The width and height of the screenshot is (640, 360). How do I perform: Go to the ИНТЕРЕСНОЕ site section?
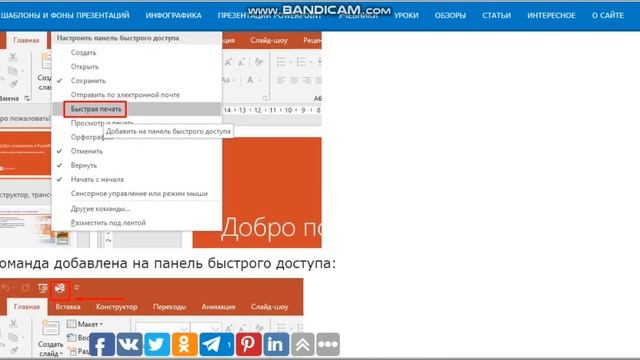click(551, 16)
